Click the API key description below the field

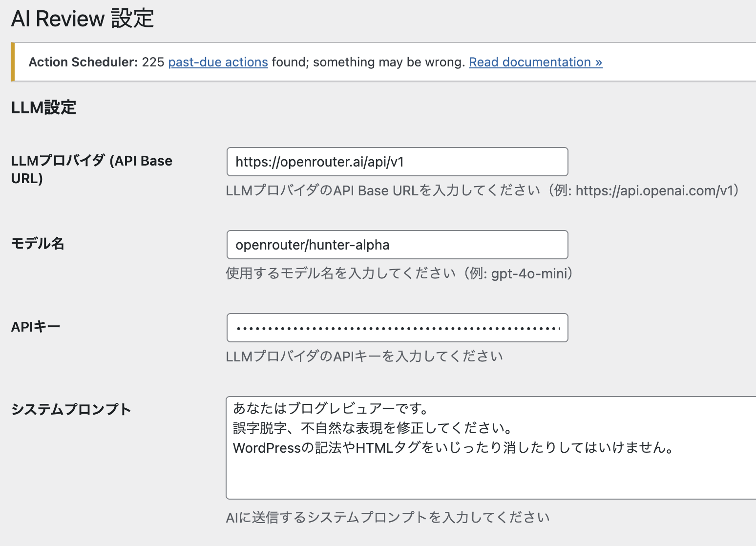click(364, 357)
